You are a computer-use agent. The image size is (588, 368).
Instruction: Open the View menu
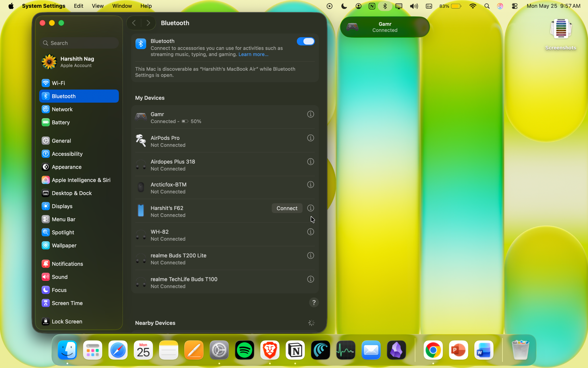pos(98,6)
